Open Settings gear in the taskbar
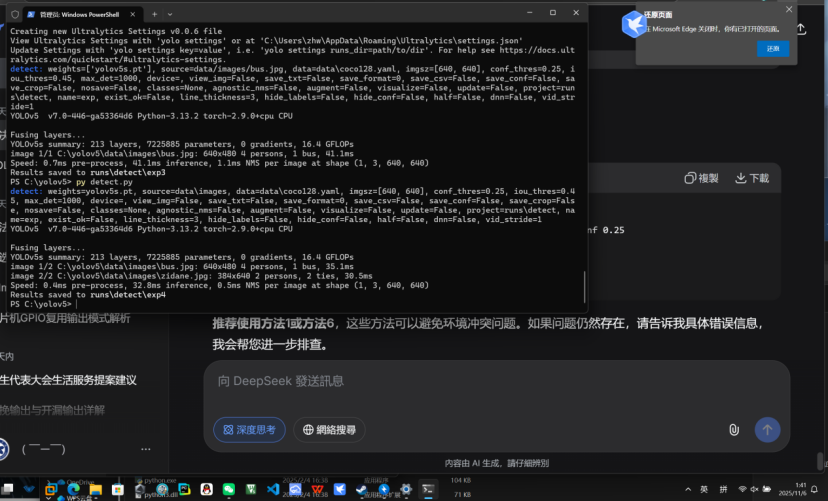The width and height of the screenshot is (828, 501). click(406, 489)
